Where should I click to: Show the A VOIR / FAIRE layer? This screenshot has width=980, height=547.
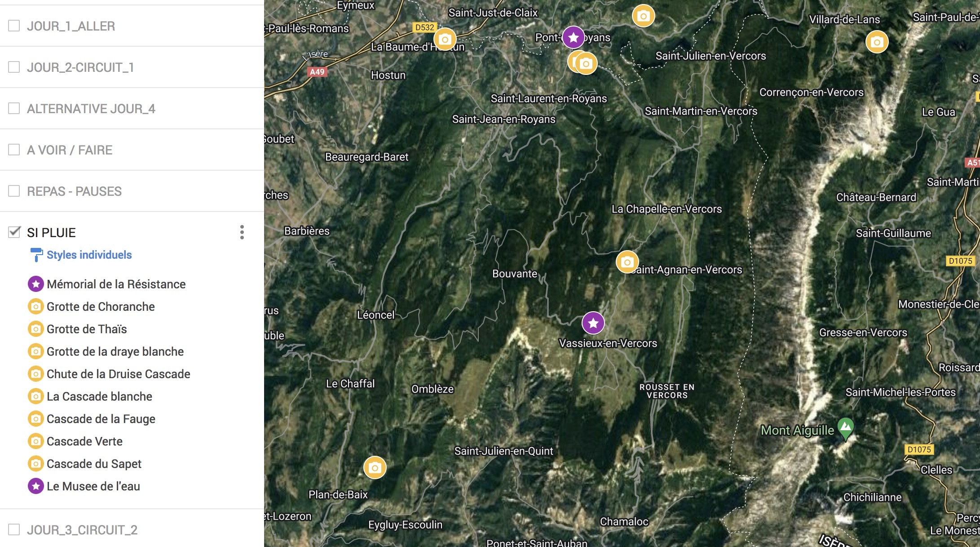14,150
